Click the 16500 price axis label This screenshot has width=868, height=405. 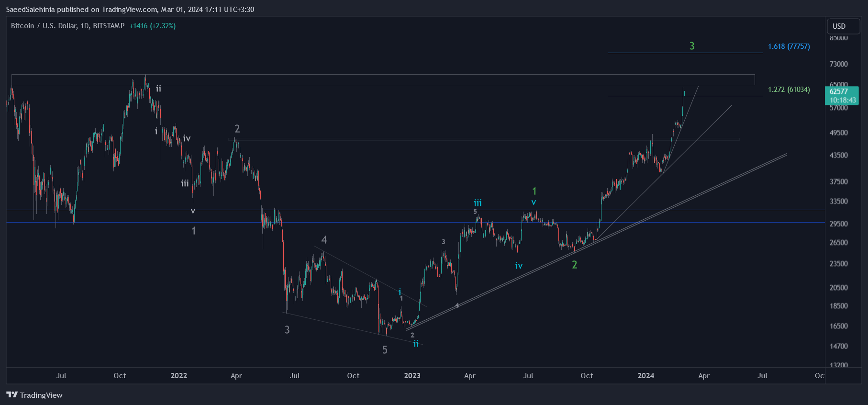pyautogui.click(x=839, y=326)
